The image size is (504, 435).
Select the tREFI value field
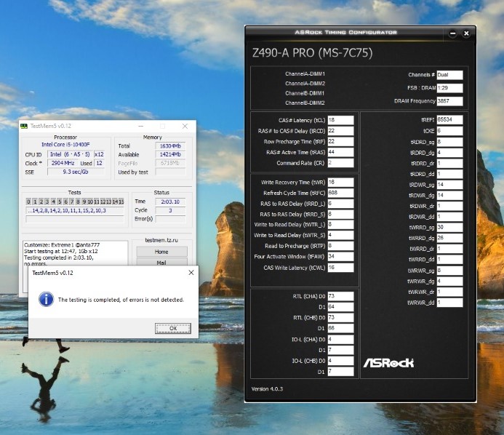(449, 119)
